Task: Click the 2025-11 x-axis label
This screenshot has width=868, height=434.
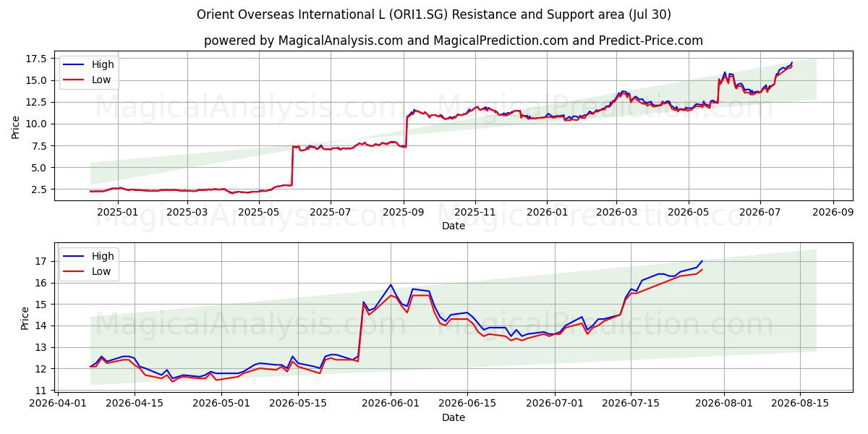Action: pos(475,213)
